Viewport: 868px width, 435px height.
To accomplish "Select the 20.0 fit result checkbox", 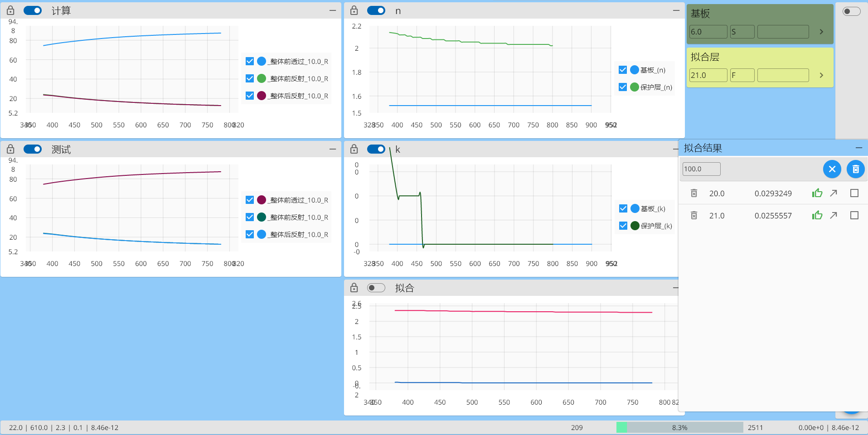I will coord(854,193).
